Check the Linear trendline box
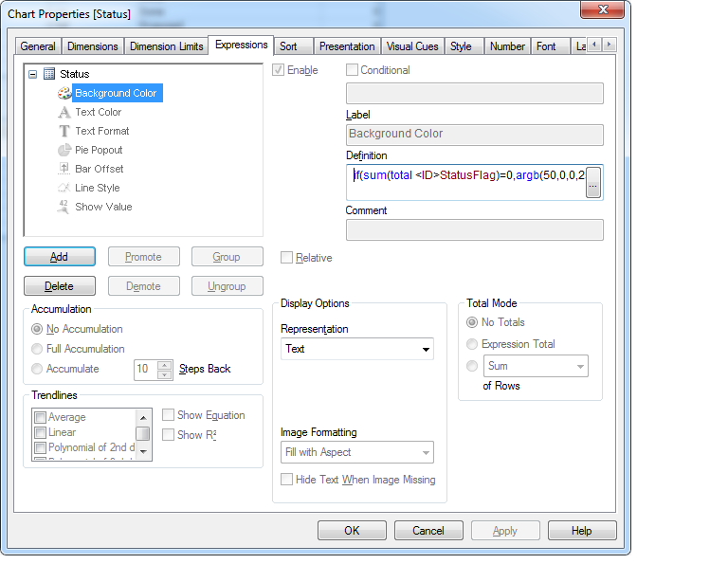 point(41,432)
